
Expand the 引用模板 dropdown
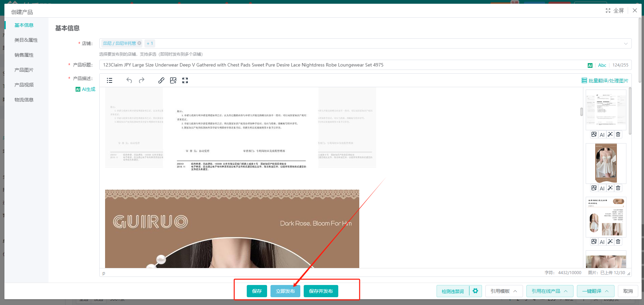504,291
